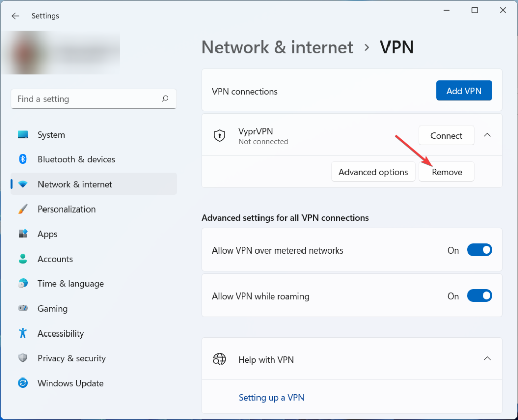Click Network & internet in the breadcrumb
518x420 pixels.
(277, 47)
